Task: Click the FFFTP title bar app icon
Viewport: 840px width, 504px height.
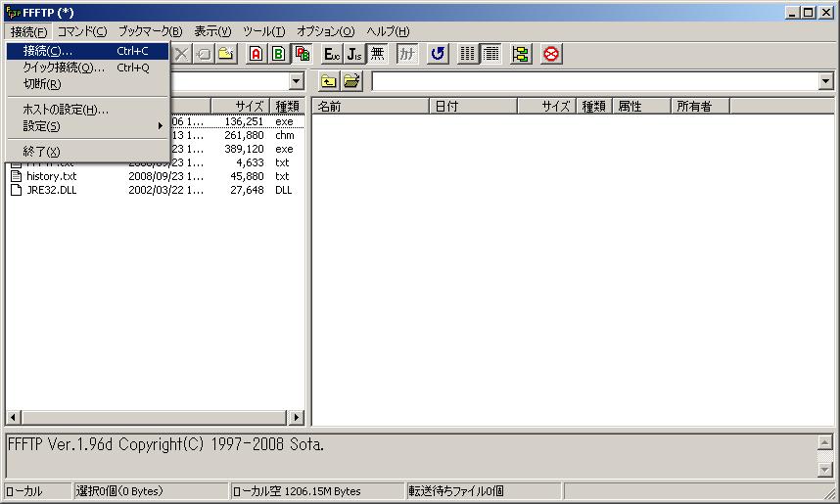Action: (12, 12)
